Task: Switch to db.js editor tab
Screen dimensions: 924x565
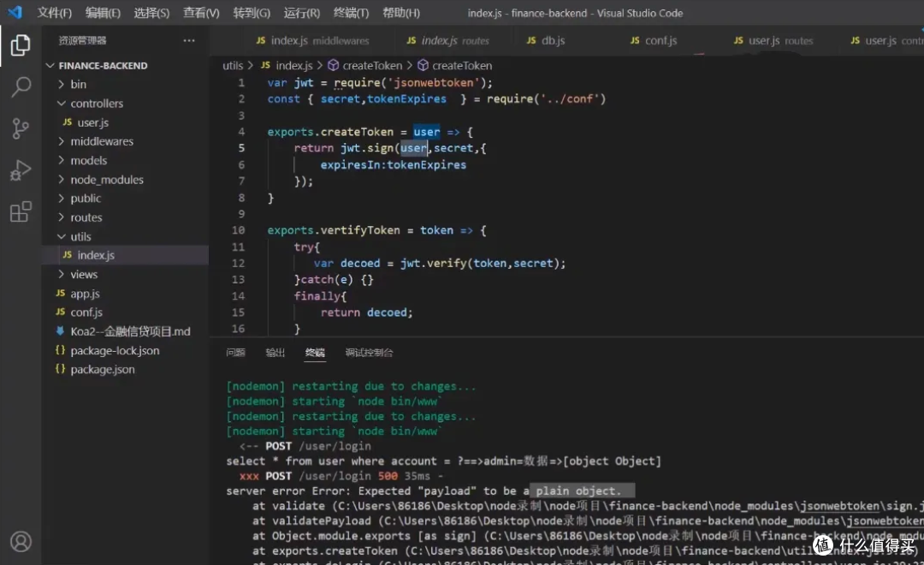Action: click(546, 41)
